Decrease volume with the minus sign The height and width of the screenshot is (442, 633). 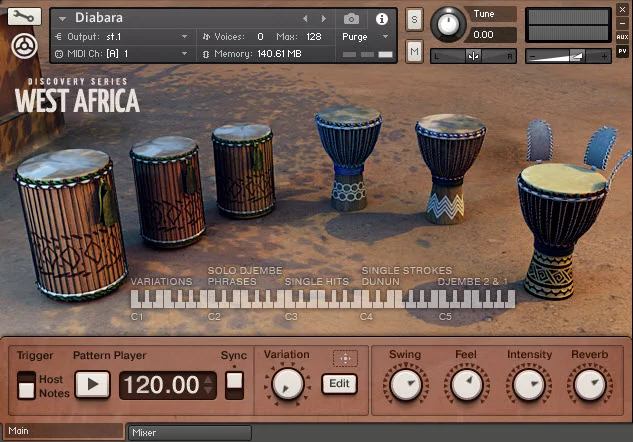pyautogui.click(x=532, y=57)
